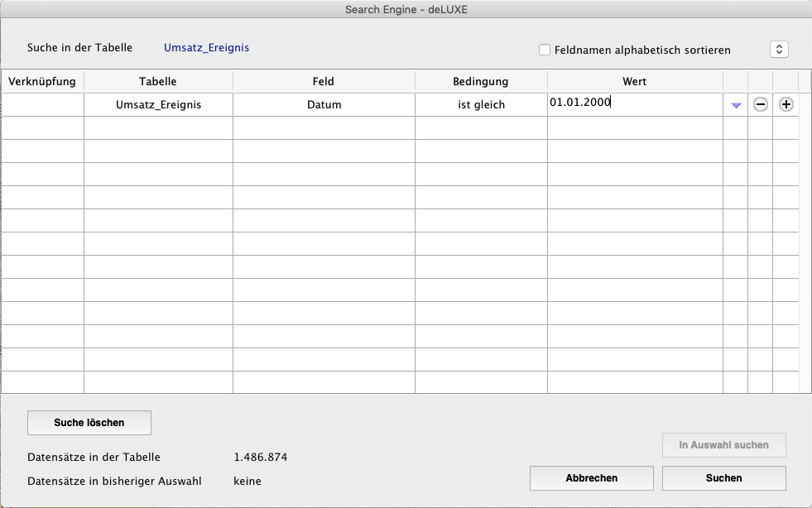
Task: Select the 'Umsatz_Ereignis' table cell in row
Action: [158, 105]
